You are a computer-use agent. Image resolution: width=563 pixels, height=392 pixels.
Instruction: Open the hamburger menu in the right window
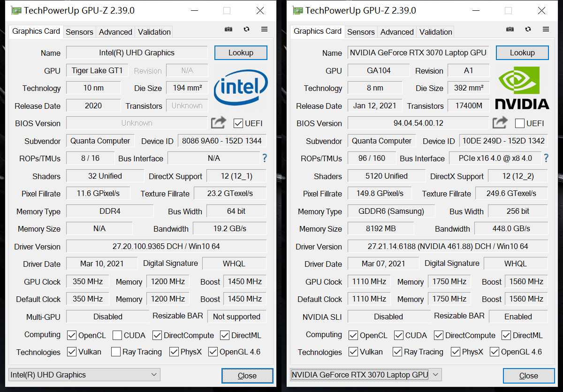point(546,29)
